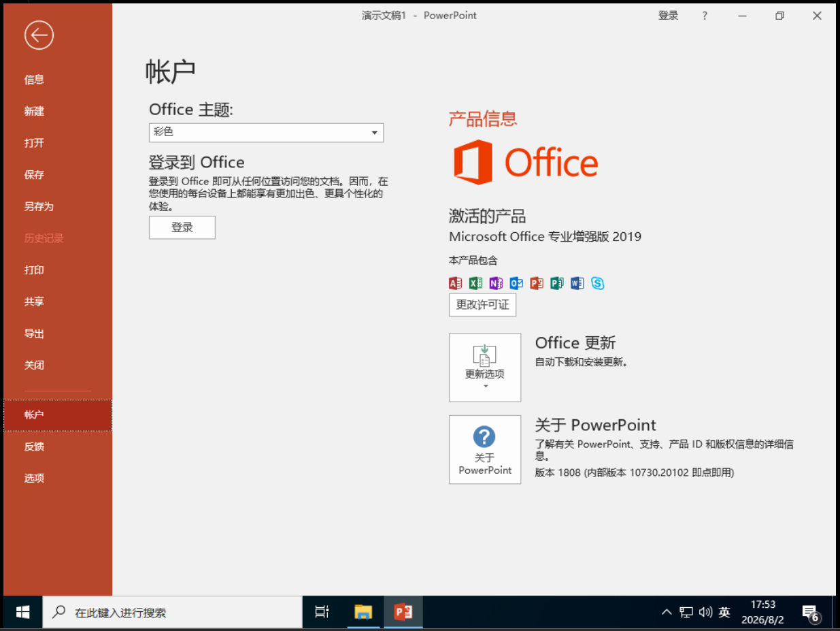
Task: Open the Office 主题 dropdown showing 彩色
Action: coord(266,133)
